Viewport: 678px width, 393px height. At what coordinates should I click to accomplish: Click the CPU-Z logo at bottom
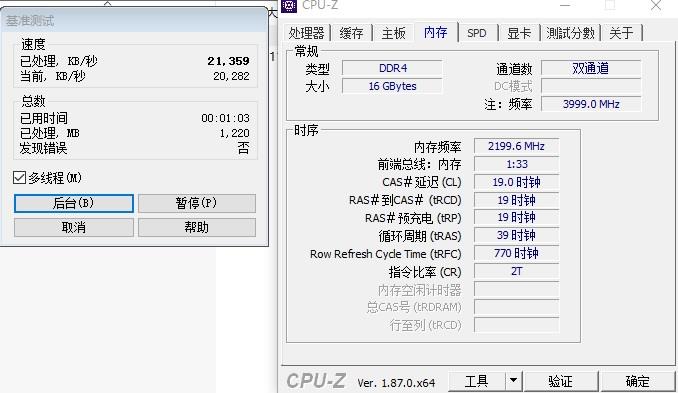(316, 381)
